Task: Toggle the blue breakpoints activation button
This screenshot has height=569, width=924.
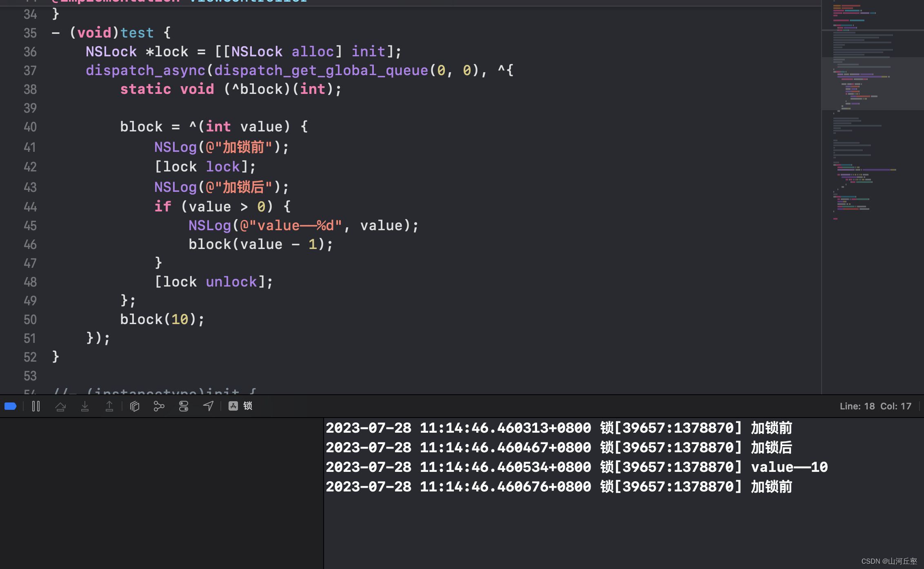Action: [11, 406]
